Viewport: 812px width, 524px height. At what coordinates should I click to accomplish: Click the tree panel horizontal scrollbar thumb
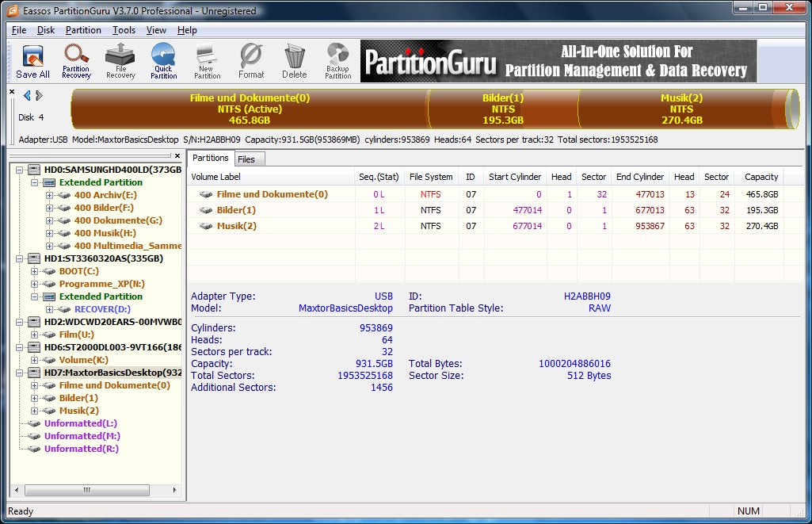point(87,490)
